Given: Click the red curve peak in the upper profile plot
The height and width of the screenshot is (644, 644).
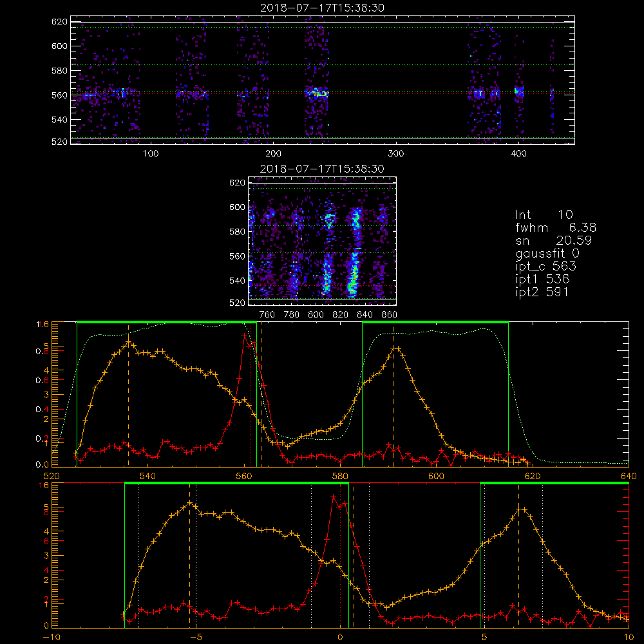Looking at the screenshot, I should [245, 336].
